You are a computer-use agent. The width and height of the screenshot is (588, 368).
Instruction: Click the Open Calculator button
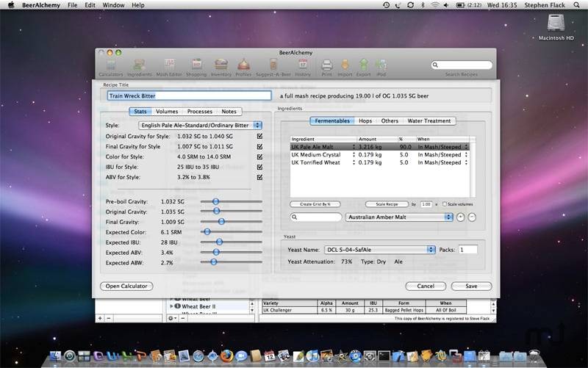click(126, 286)
